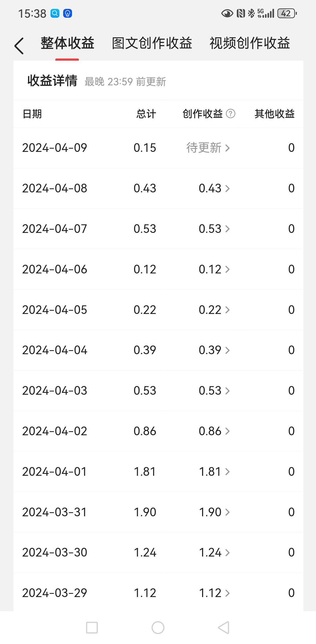Switch to the 图文创作收益 tab
316x644 pixels.
tap(152, 43)
